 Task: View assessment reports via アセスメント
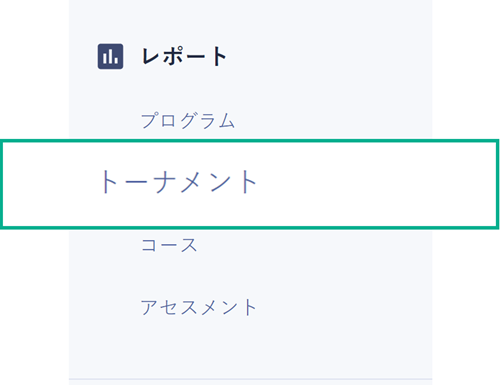[199, 307]
